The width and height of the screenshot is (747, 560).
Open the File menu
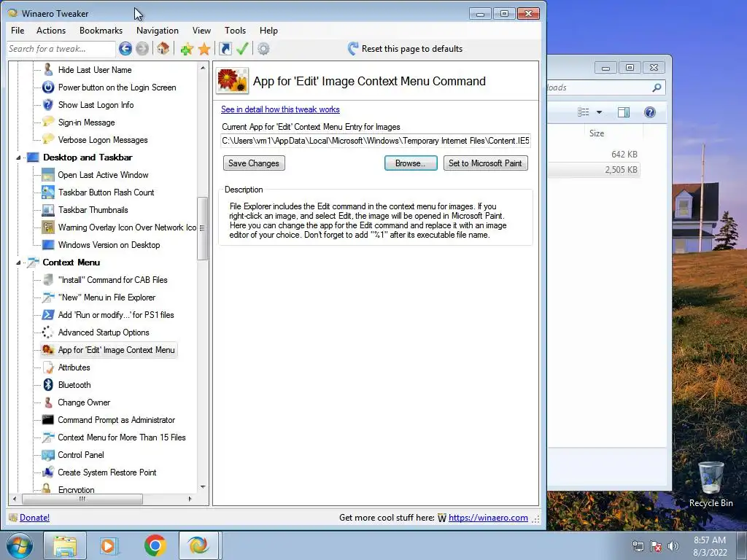point(18,31)
